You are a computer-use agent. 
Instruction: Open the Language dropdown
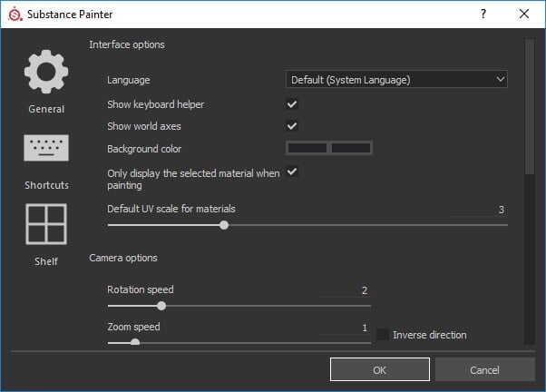coord(396,79)
